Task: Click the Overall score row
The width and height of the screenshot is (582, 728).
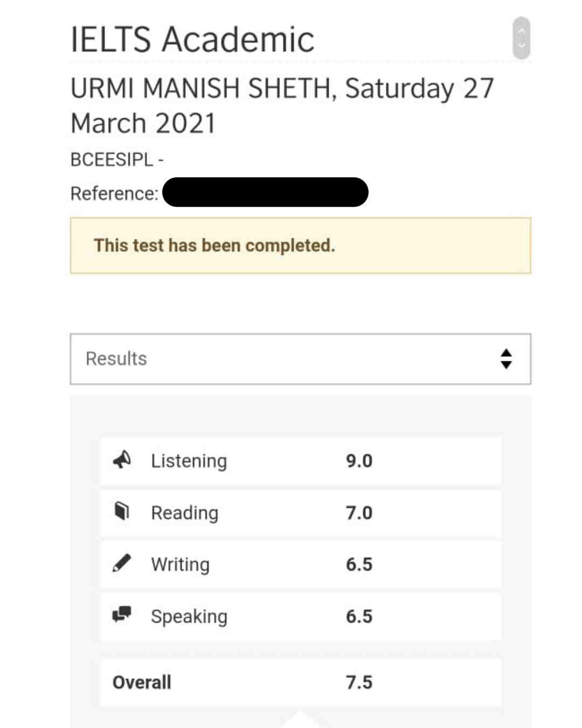Action: (x=301, y=682)
